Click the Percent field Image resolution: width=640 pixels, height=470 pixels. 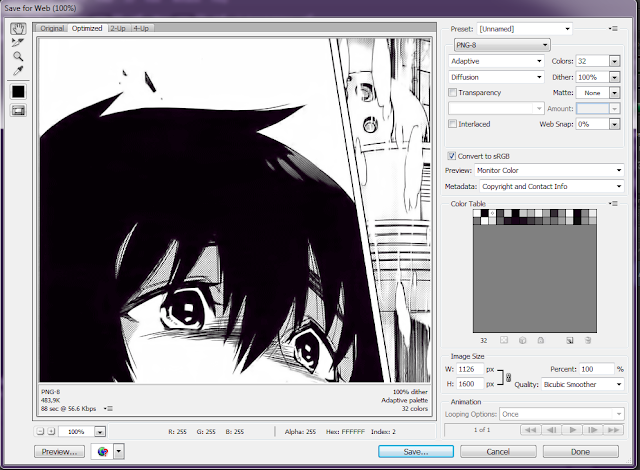pyautogui.click(x=597, y=369)
